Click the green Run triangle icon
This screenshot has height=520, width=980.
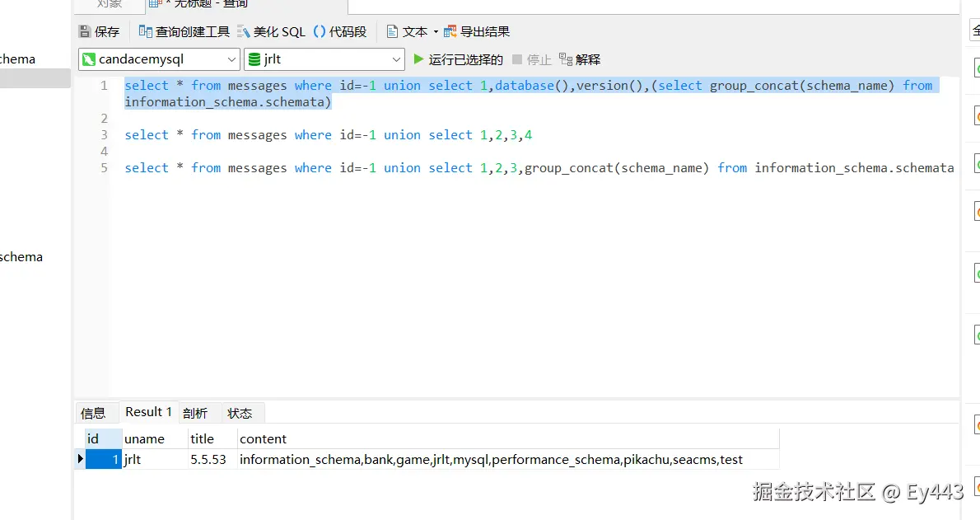click(x=418, y=59)
